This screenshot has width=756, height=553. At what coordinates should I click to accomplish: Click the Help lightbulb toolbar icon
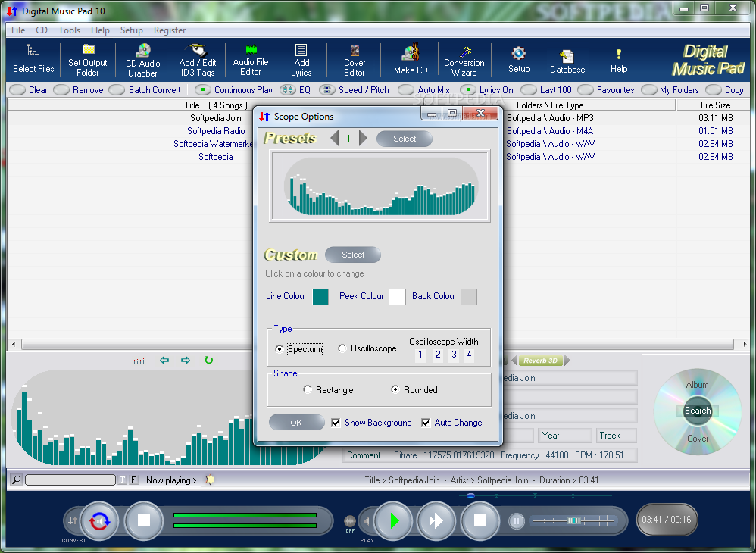(x=619, y=54)
